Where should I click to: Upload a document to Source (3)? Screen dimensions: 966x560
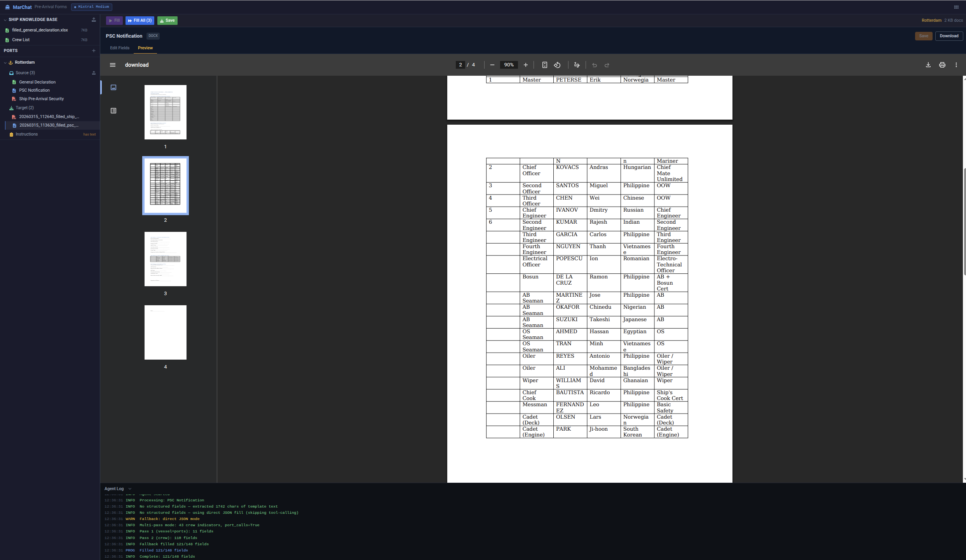tap(94, 73)
